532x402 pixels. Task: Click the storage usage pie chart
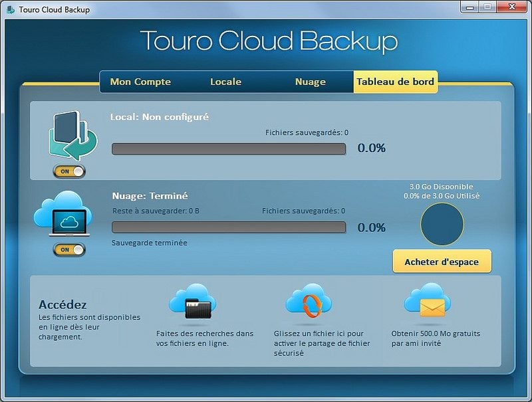point(442,224)
